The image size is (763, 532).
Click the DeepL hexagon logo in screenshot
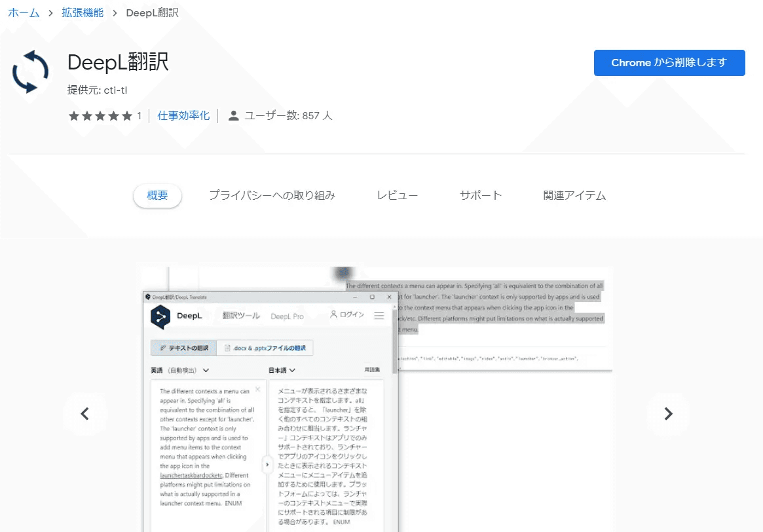pos(160,317)
